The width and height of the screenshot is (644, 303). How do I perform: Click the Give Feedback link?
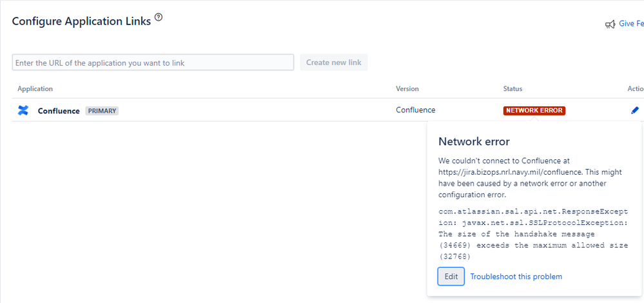tap(631, 24)
